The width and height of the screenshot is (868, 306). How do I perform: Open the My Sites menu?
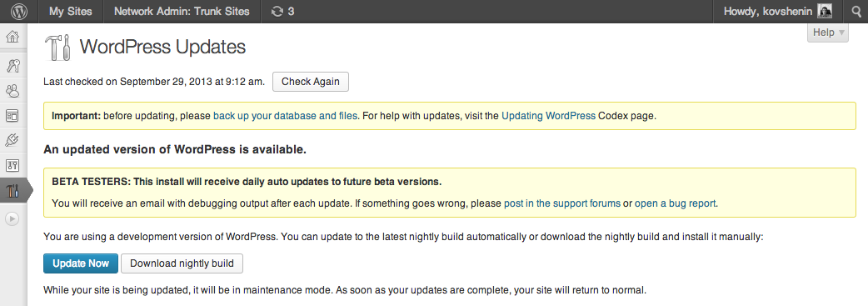point(70,11)
